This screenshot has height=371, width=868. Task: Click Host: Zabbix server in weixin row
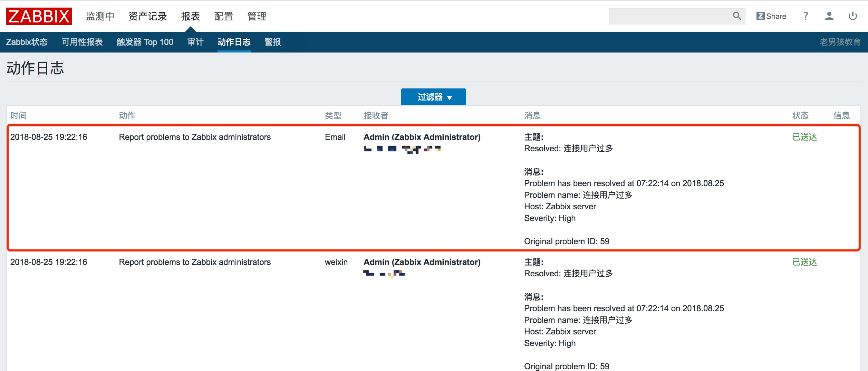[560, 332]
